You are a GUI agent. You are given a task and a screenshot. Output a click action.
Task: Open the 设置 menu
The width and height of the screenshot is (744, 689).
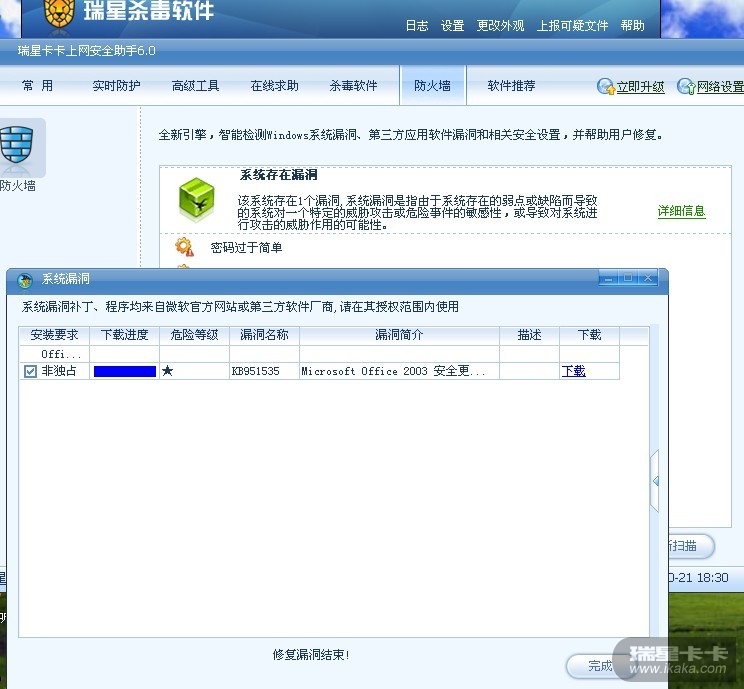click(452, 26)
